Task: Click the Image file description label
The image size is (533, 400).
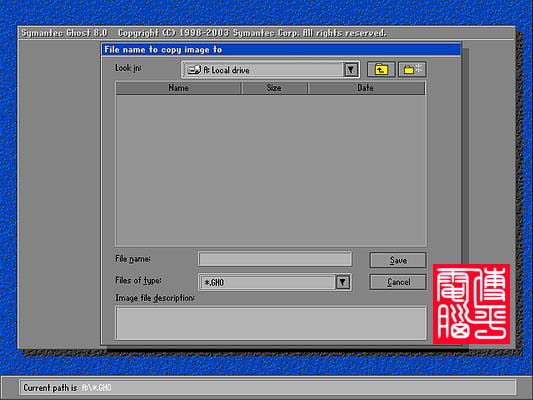Action: point(155,298)
